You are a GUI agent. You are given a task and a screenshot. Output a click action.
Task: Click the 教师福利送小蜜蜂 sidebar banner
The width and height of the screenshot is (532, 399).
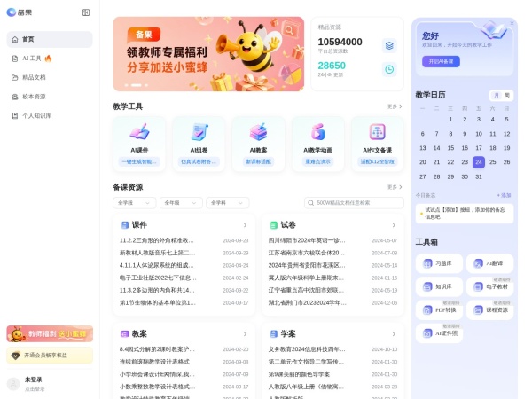pyautogui.click(x=50, y=334)
